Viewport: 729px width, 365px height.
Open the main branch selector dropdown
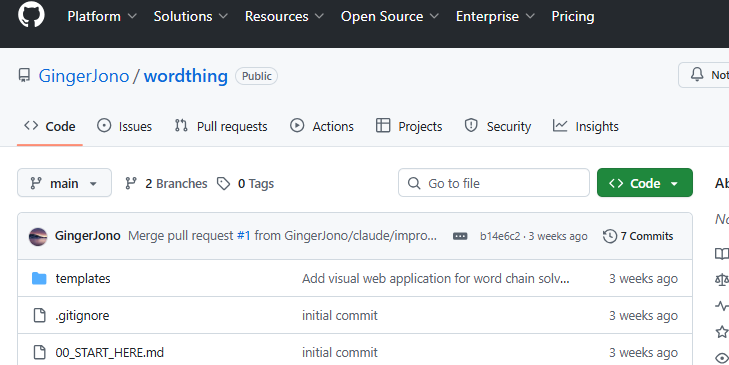(x=65, y=183)
